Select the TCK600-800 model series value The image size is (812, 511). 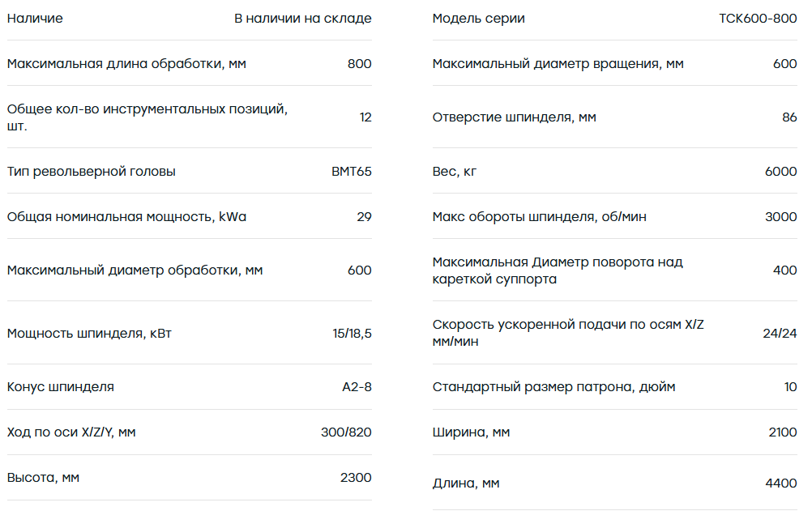[x=758, y=18]
